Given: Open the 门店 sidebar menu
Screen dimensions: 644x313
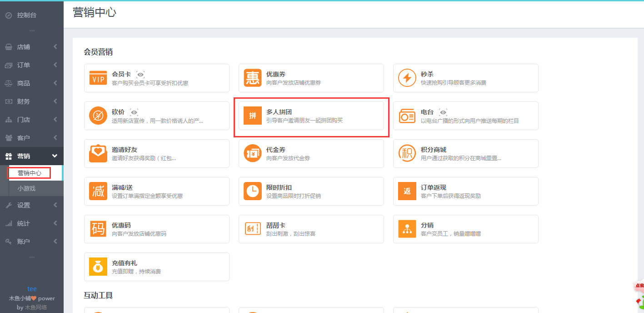Looking at the screenshot, I should [x=32, y=120].
